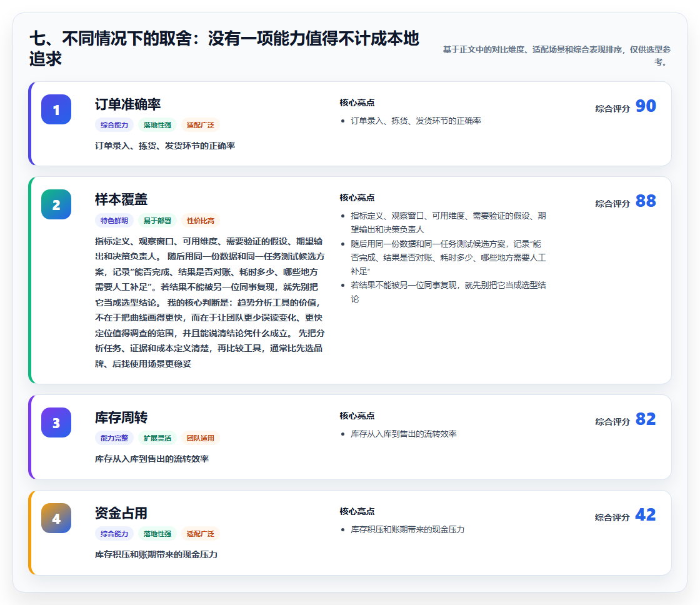Select the 能力完整 tag
The image size is (700, 605).
point(114,438)
